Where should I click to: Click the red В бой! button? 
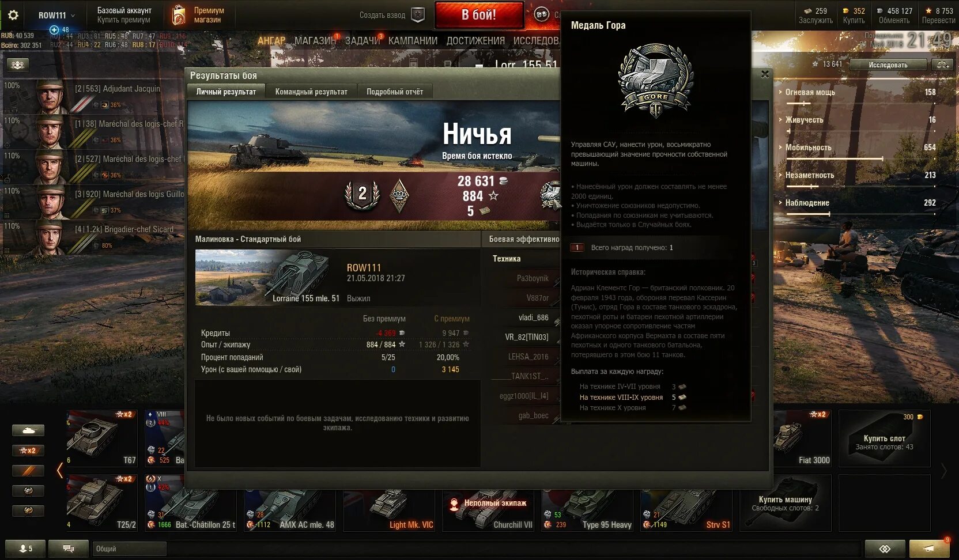pyautogui.click(x=479, y=15)
